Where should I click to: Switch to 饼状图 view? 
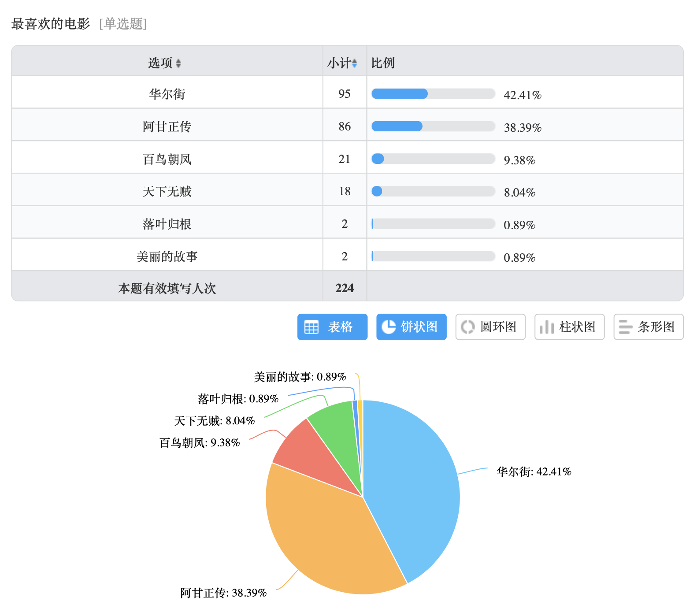[x=412, y=327]
